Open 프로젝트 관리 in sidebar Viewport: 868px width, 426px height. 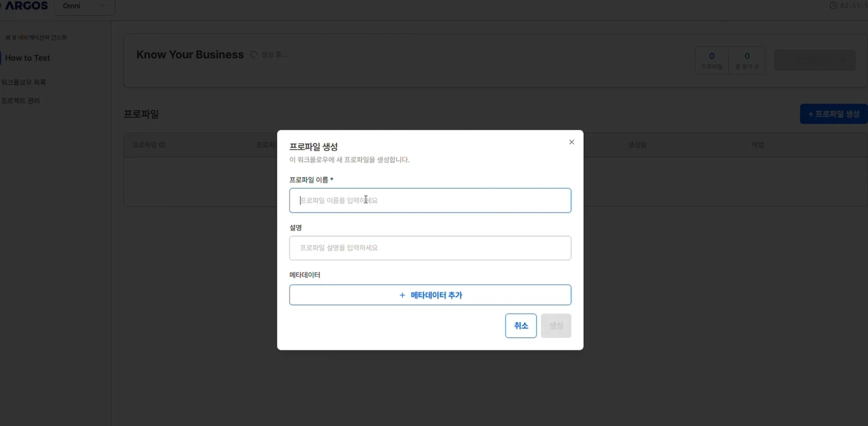pos(21,101)
